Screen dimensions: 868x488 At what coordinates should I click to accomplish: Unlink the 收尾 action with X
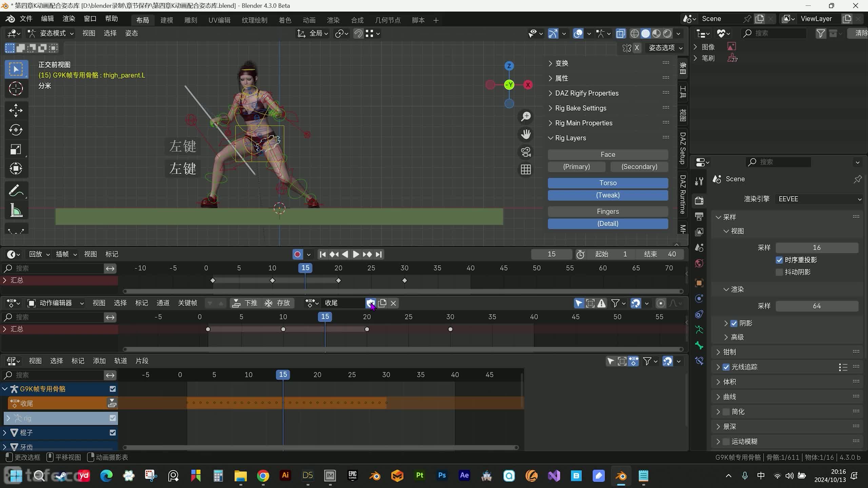pos(393,303)
